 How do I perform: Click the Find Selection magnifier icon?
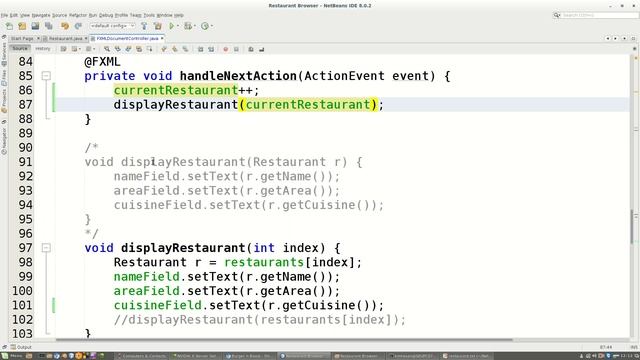click(x=107, y=49)
